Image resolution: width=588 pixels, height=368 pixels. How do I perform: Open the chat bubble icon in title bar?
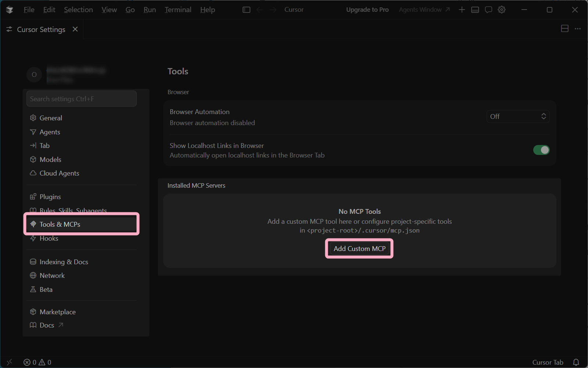point(488,10)
